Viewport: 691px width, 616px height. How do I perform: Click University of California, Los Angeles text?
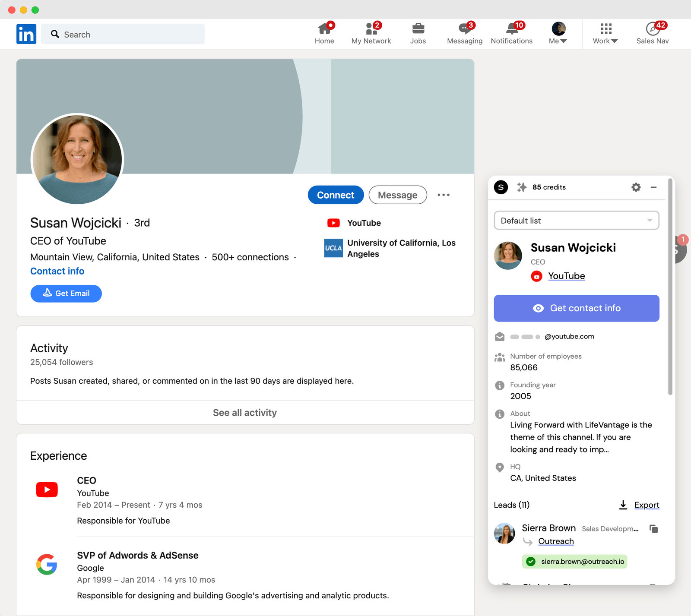point(401,248)
